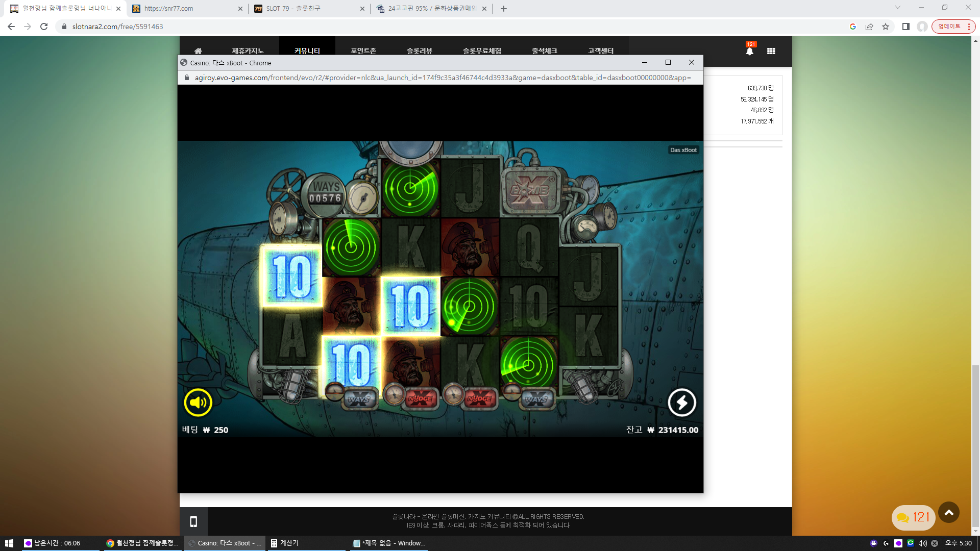Image resolution: width=980 pixels, height=551 pixels.
Task: Open the tab search chevron dropdown
Action: [x=898, y=8]
